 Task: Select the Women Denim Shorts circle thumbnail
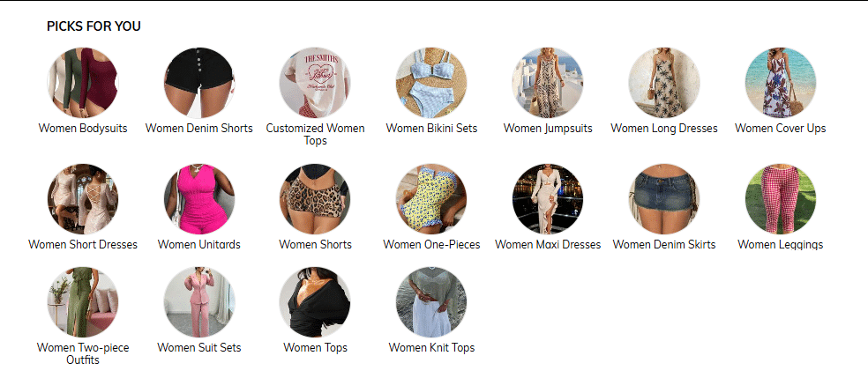point(198,82)
